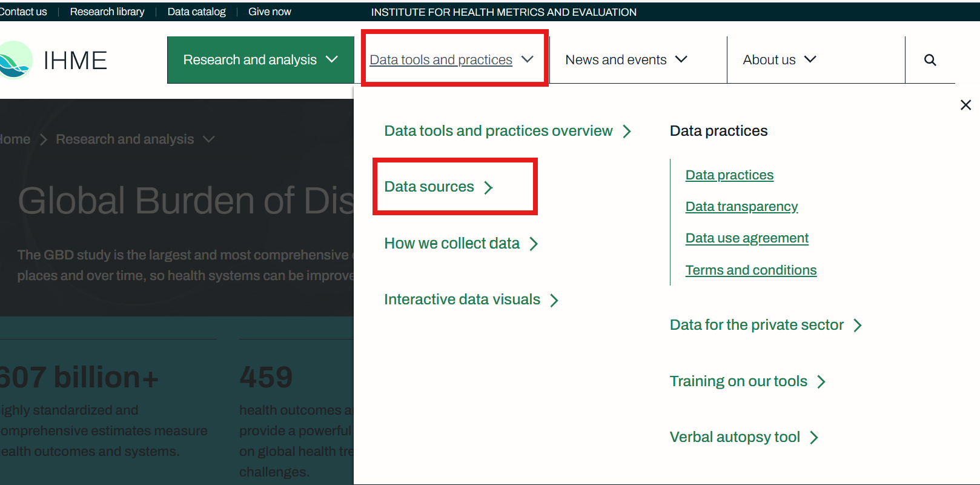Follow the Data transparency link
Viewport: 980px width, 485px height.
[741, 207]
